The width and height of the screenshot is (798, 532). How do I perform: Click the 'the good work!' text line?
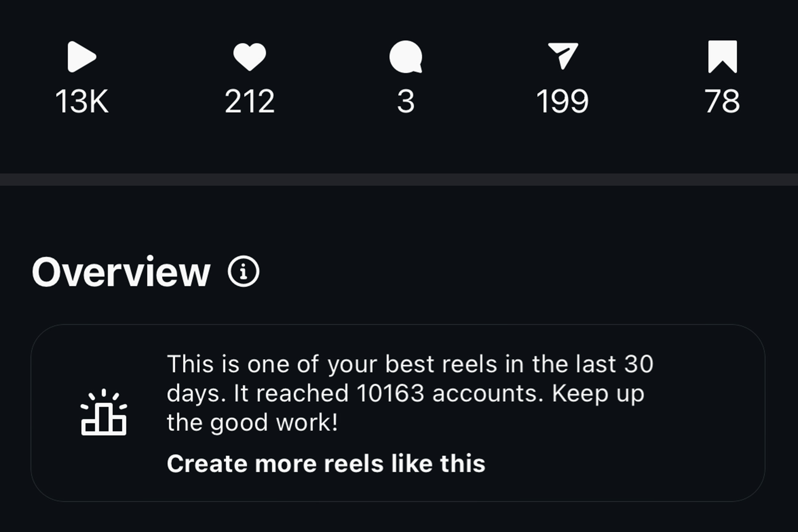coord(252,422)
